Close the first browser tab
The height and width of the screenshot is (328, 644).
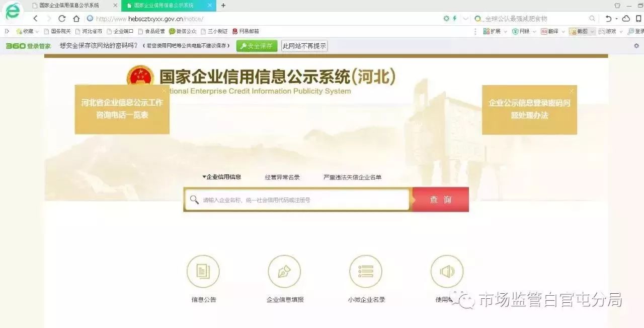115,6
